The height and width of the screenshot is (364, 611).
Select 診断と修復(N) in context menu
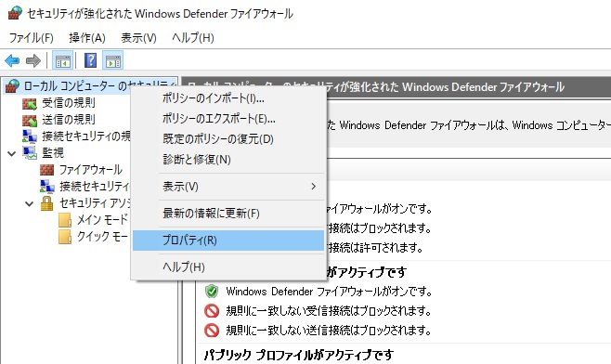point(228,160)
